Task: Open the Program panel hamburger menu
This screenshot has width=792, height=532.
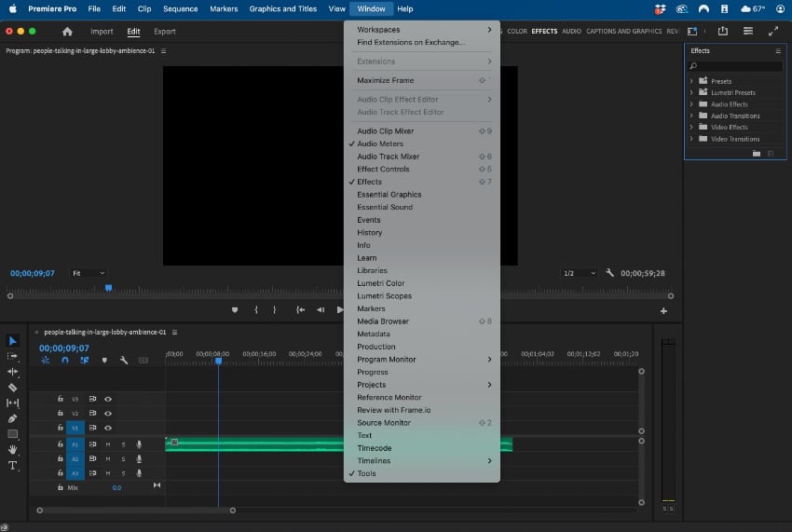Action: pyautogui.click(x=163, y=51)
